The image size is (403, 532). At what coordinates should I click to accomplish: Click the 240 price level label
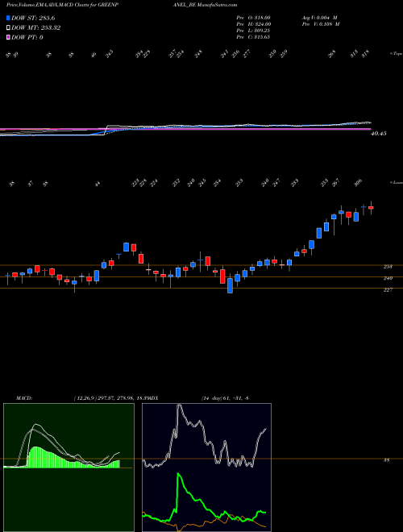pyautogui.click(x=388, y=278)
